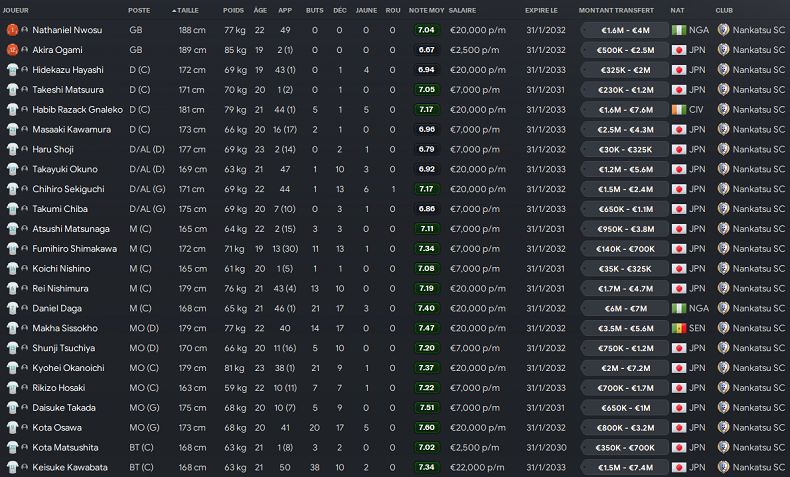Click Kota Osawa's white kit icon

[x=11, y=427]
